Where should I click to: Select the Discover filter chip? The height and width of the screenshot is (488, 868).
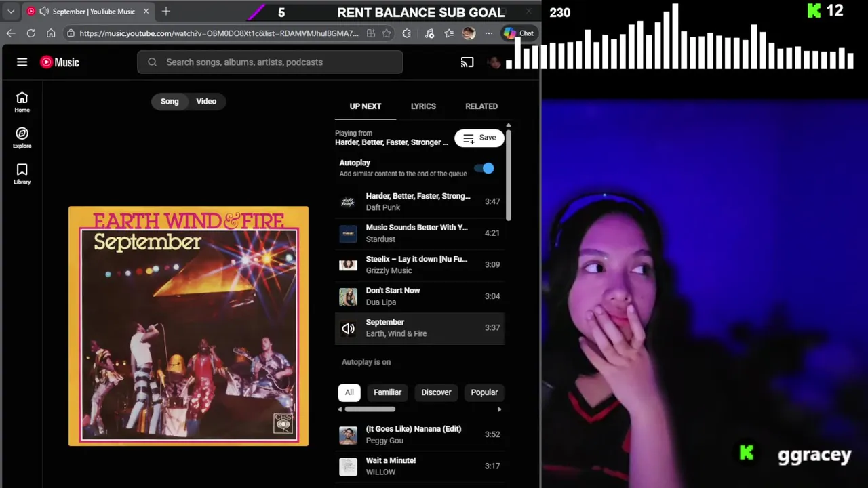tap(436, 392)
